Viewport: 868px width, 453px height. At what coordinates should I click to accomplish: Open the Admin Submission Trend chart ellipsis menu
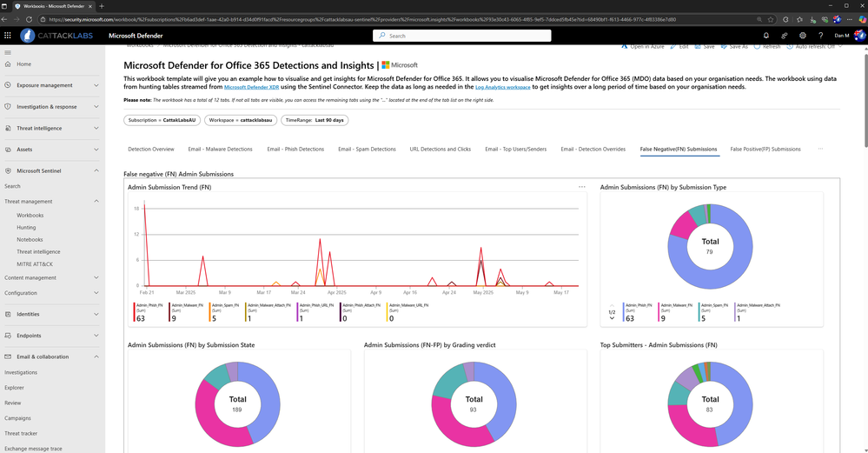582,187
